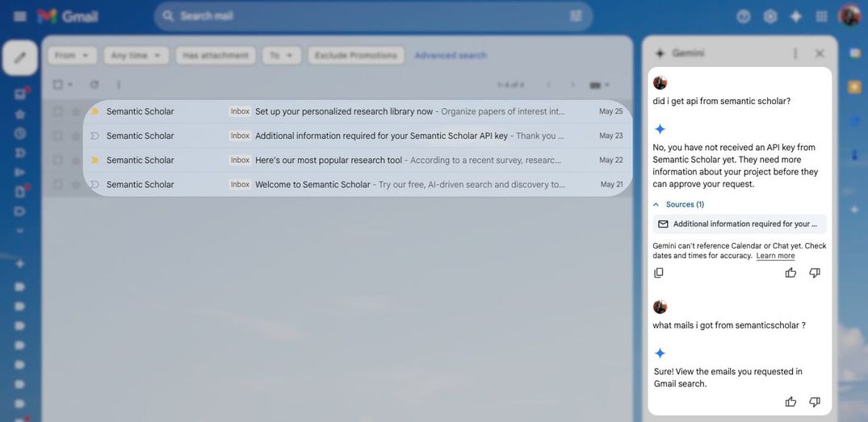Click the 'what mails i got from semanticscholar ?' message

[729, 326]
